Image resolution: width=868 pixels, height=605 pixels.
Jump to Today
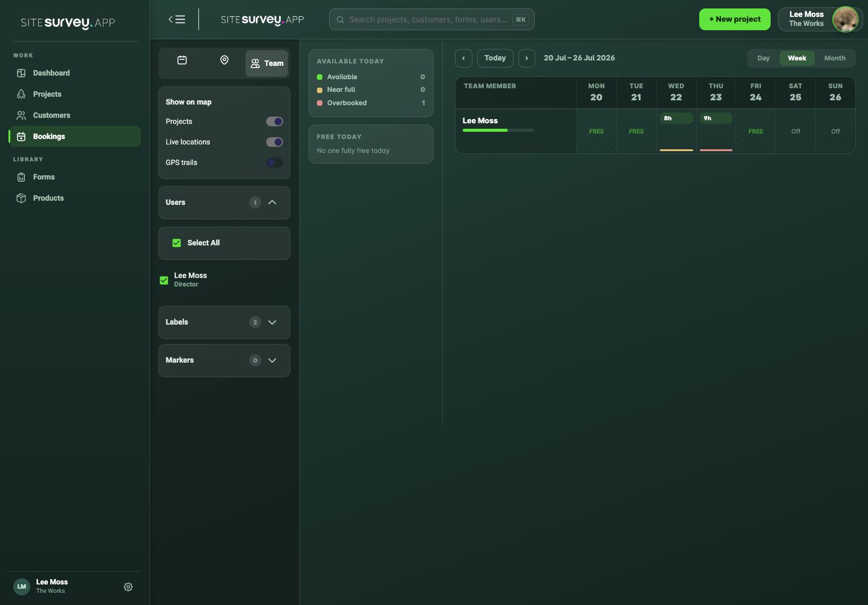pyautogui.click(x=495, y=58)
